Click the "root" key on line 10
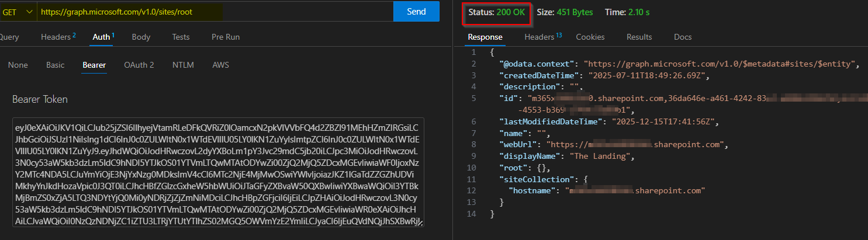 (x=513, y=167)
